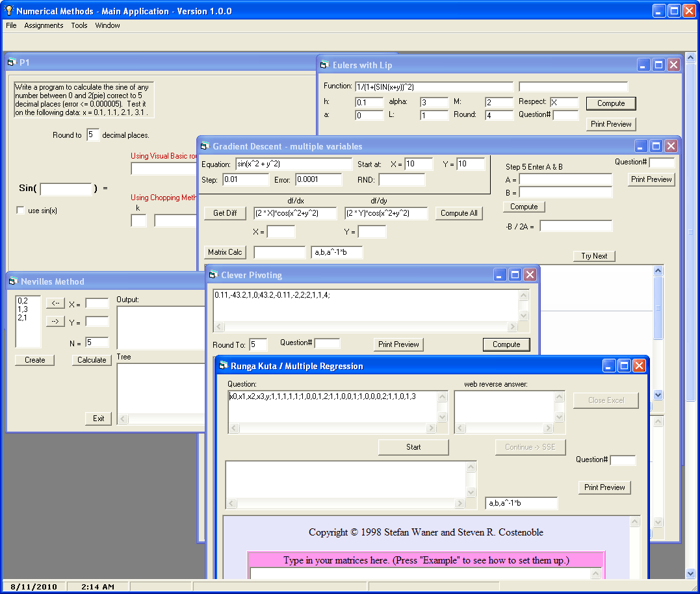Click the Create button in Nevilles Method
Image resolution: width=700 pixels, height=594 pixels.
(x=35, y=360)
